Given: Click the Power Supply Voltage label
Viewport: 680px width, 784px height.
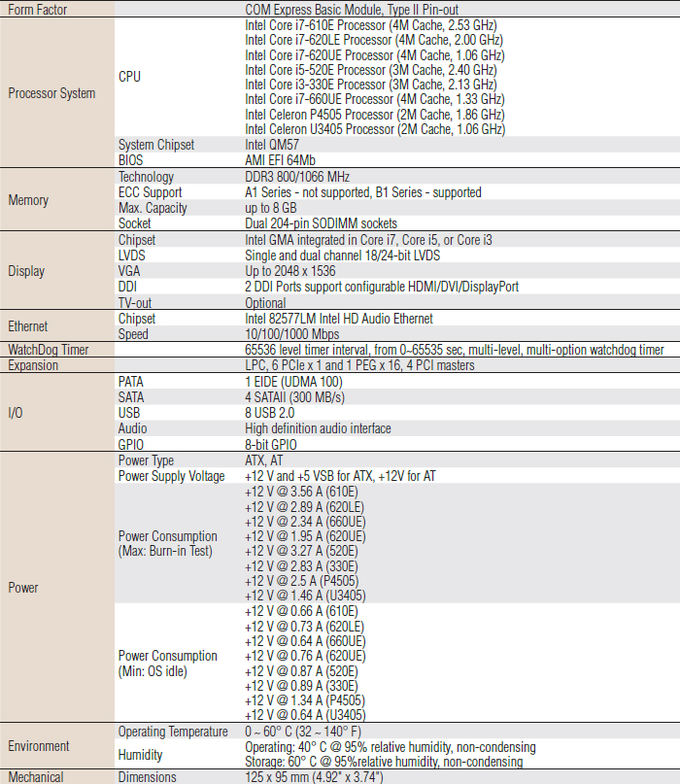Looking at the screenshot, I should (171, 476).
